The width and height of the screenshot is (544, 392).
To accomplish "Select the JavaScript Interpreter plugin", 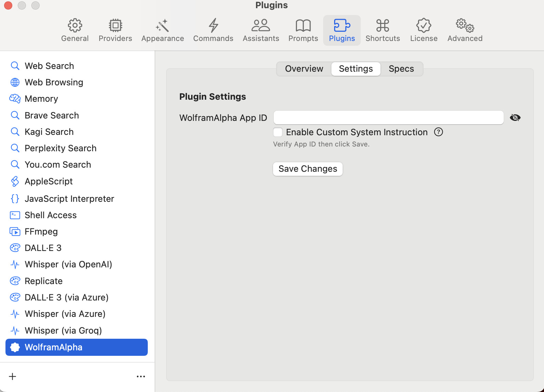I will tap(69, 199).
